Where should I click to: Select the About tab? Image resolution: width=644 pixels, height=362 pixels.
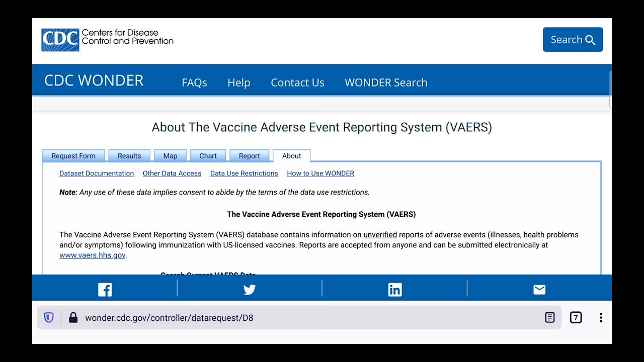click(x=291, y=156)
